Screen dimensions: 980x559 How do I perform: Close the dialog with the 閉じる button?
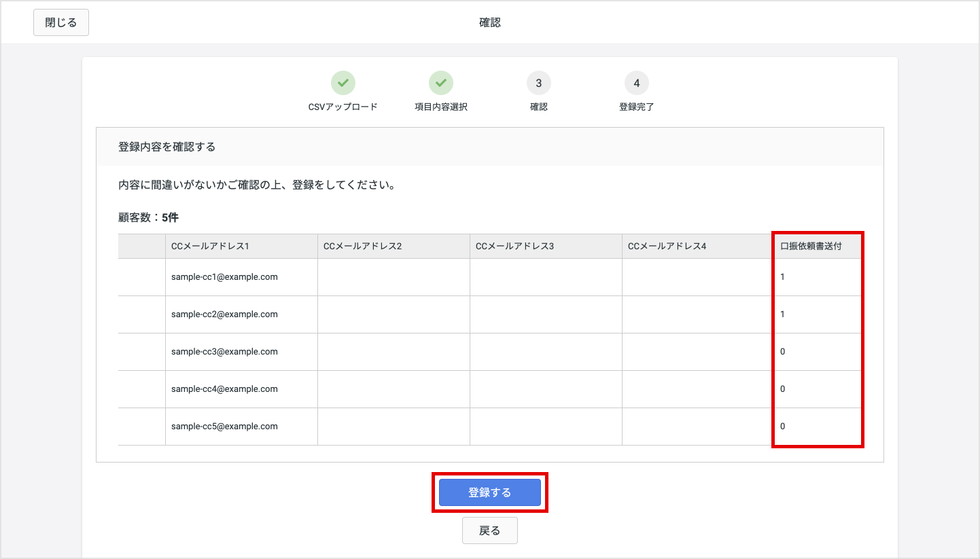[x=60, y=22]
